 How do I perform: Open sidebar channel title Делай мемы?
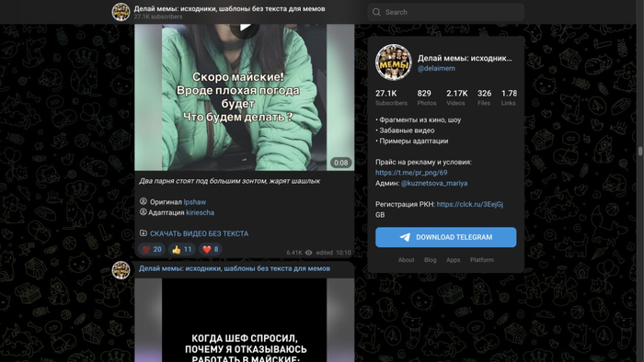(x=465, y=58)
